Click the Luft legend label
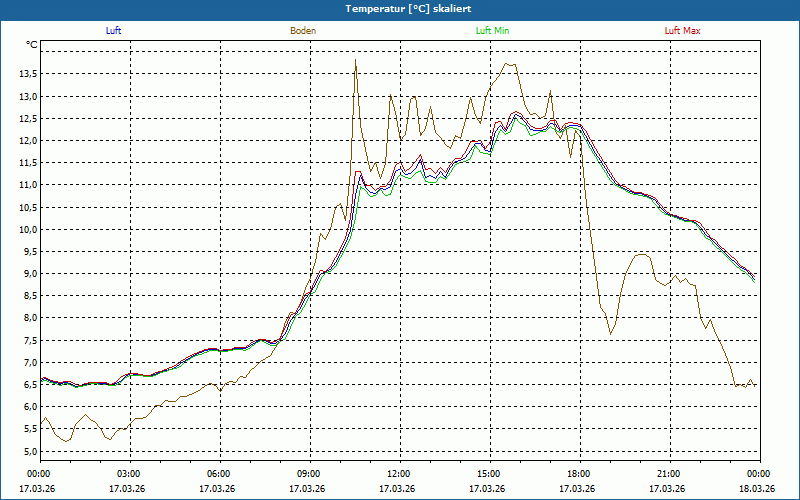The image size is (800, 500). tap(114, 31)
